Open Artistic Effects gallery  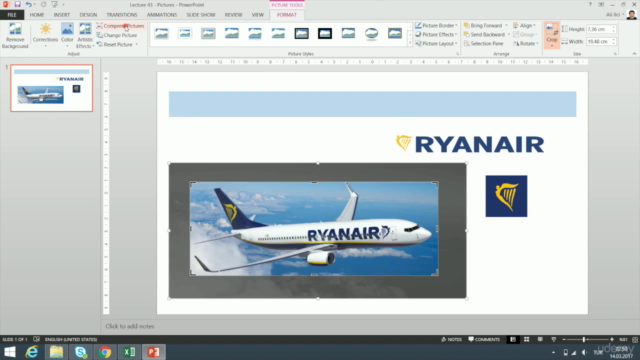(85, 36)
